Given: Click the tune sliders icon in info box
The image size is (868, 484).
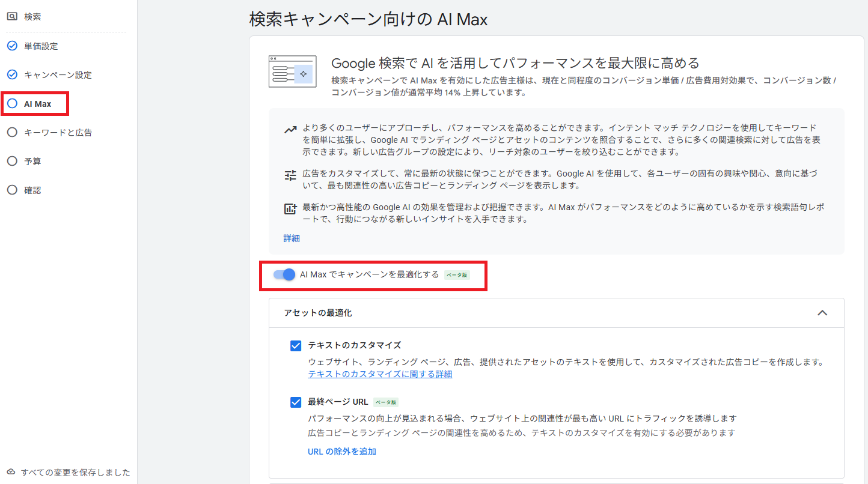Looking at the screenshot, I should (290, 175).
